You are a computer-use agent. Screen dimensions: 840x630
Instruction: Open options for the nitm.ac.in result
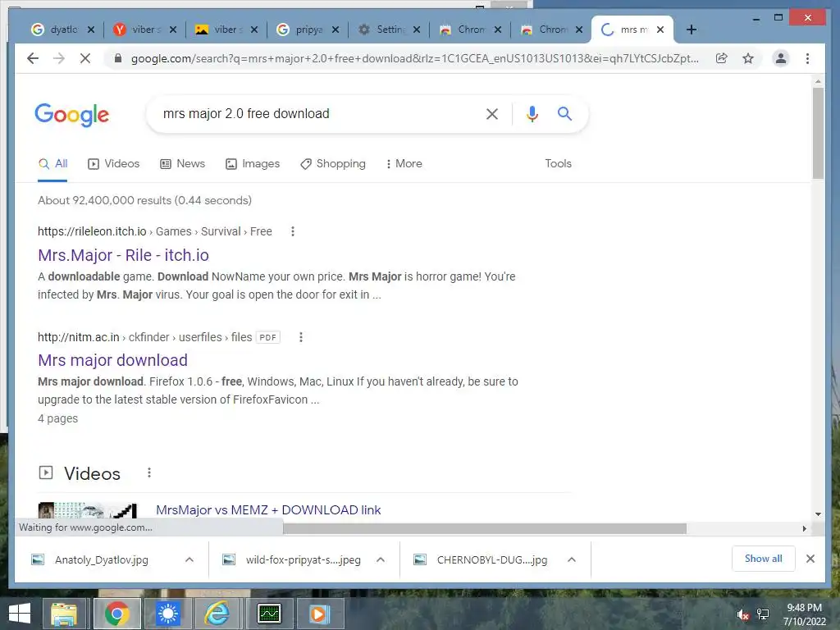(301, 337)
